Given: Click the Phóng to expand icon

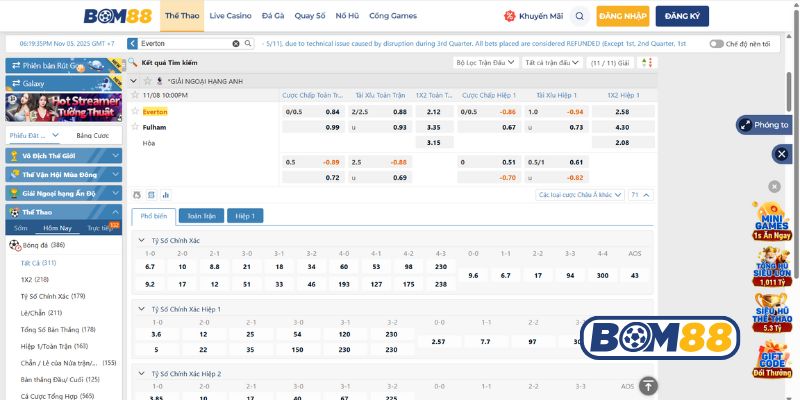Looking at the screenshot, I should [x=764, y=125].
